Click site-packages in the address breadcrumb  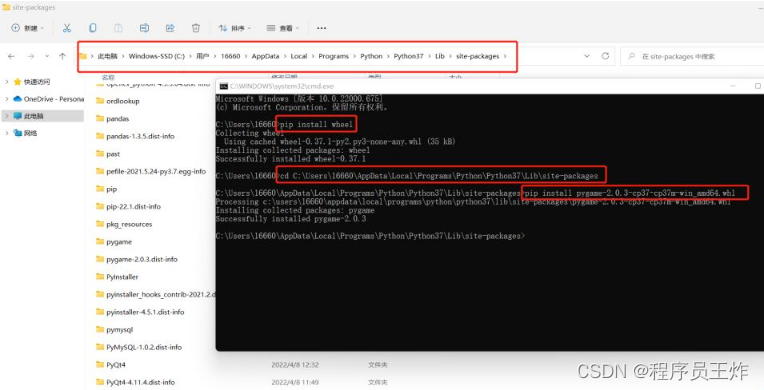[478, 57]
